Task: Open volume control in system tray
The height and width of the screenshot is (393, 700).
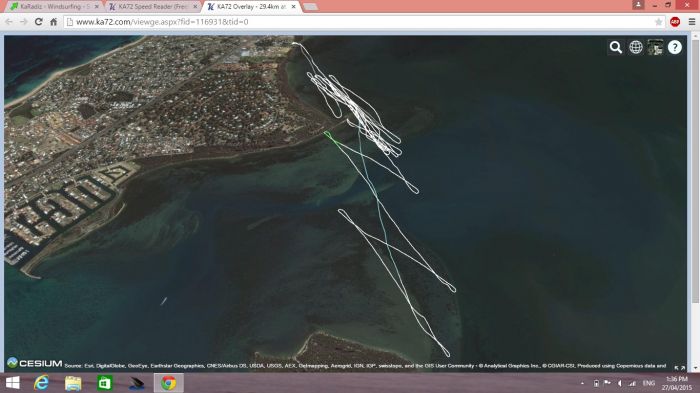Action: click(x=620, y=383)
